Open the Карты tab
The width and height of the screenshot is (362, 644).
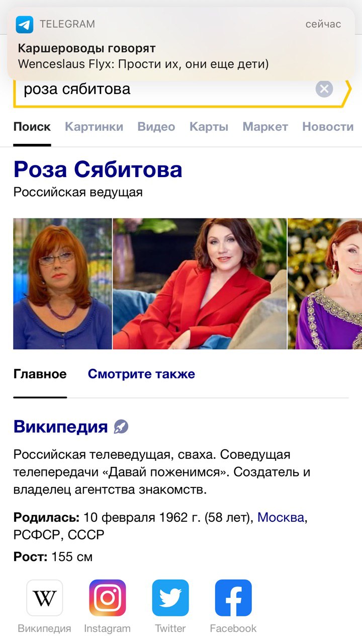(209, 127)
